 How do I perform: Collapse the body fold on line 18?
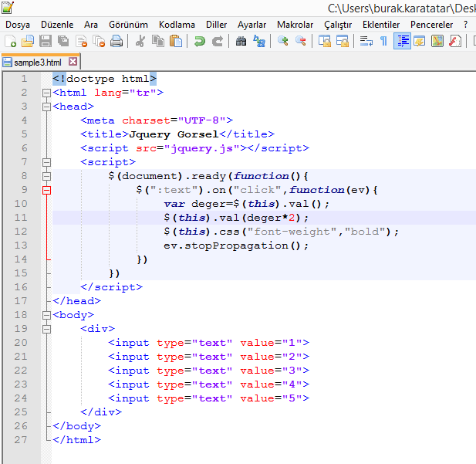pyautogui.click(x=46, y=316)
